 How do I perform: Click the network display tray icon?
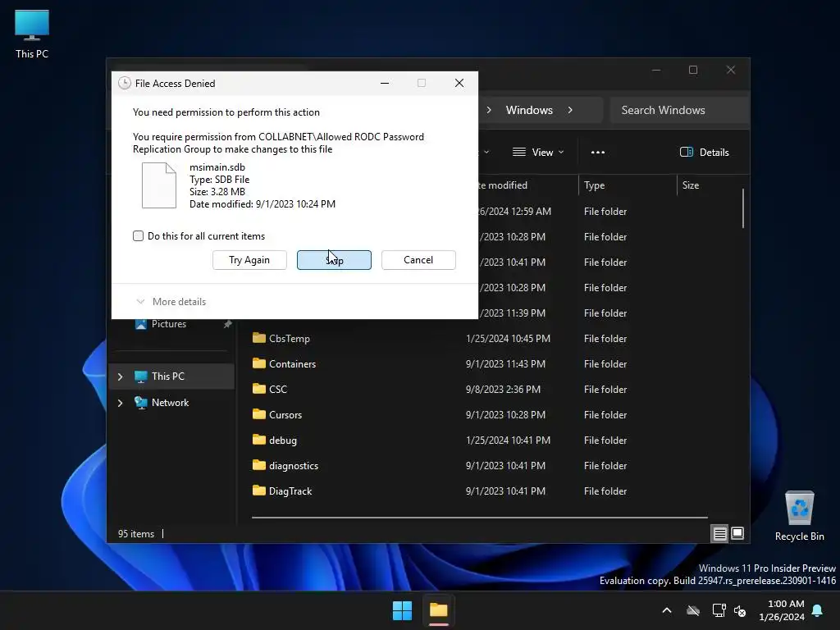pos(719,610)
